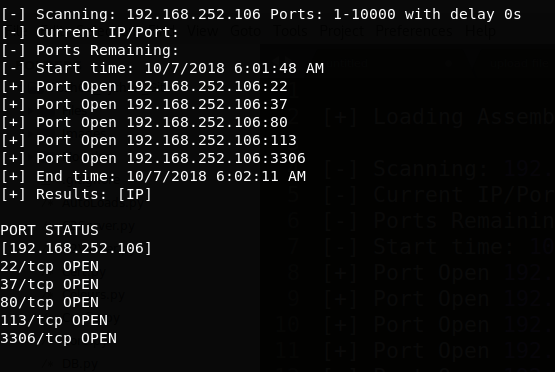The image size is (555, 372).
Task: Open the faint Preferences menu
Action: 414,31
